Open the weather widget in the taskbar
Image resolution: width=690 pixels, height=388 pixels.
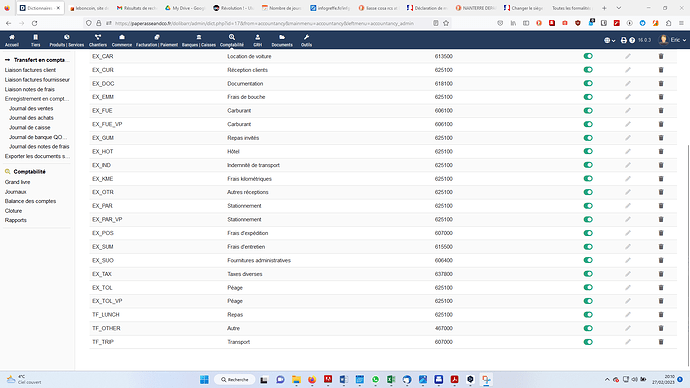(24, 379)
